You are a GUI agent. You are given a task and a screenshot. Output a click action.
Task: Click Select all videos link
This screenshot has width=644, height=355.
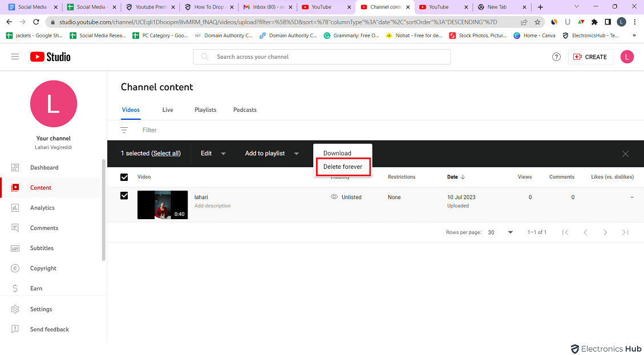pyautogui.click(x=167, y=153)
